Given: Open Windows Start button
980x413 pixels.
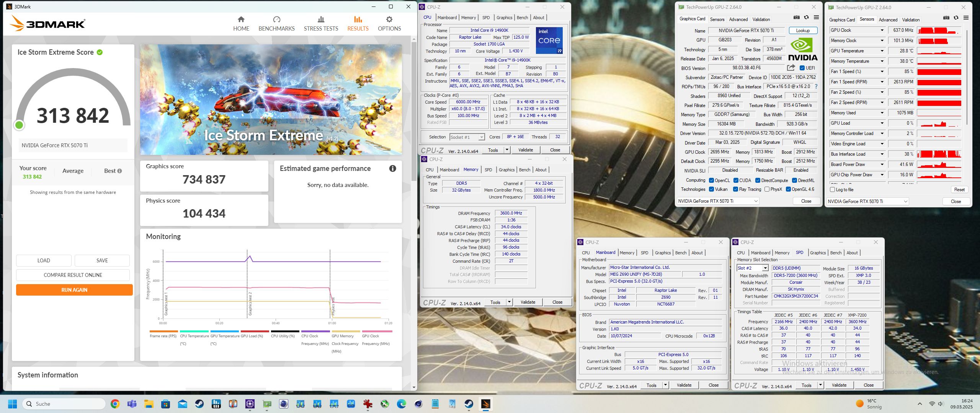Looking at the screenshot, I should click(12, 404).
